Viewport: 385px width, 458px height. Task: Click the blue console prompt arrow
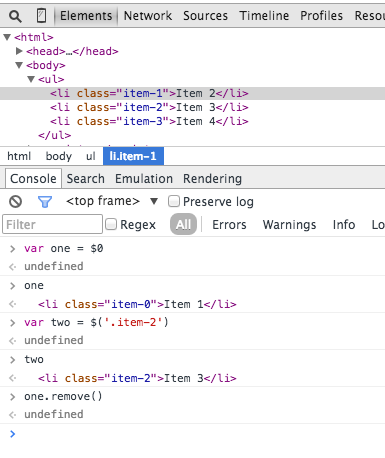click(13, 434)
